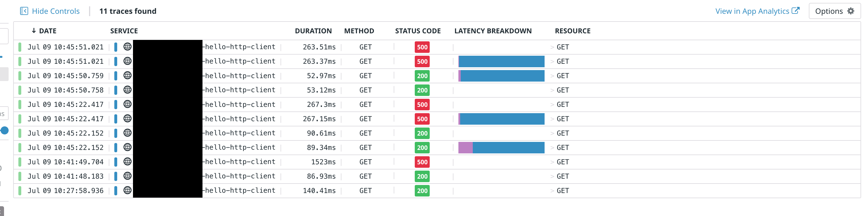Click the 200 status badge on the 140.41ms trace
This screenshot has height=216, width=868.
click(x=422, y=191)
